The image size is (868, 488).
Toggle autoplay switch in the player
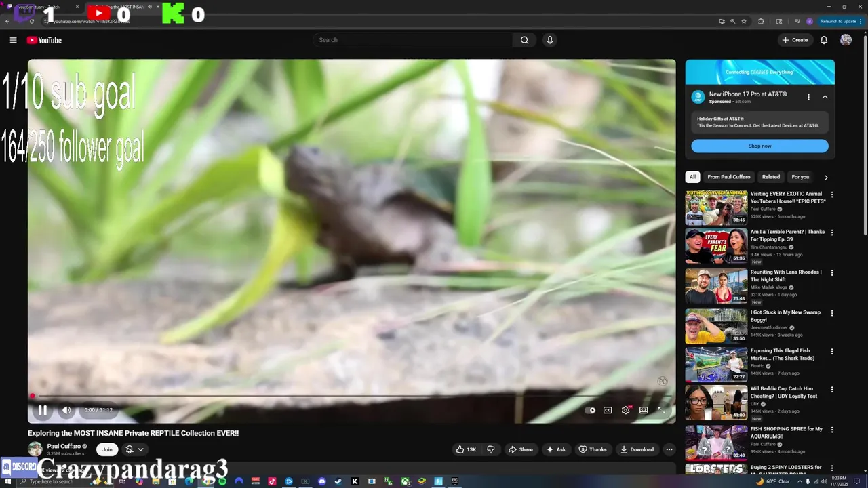[x=591, y=410]
